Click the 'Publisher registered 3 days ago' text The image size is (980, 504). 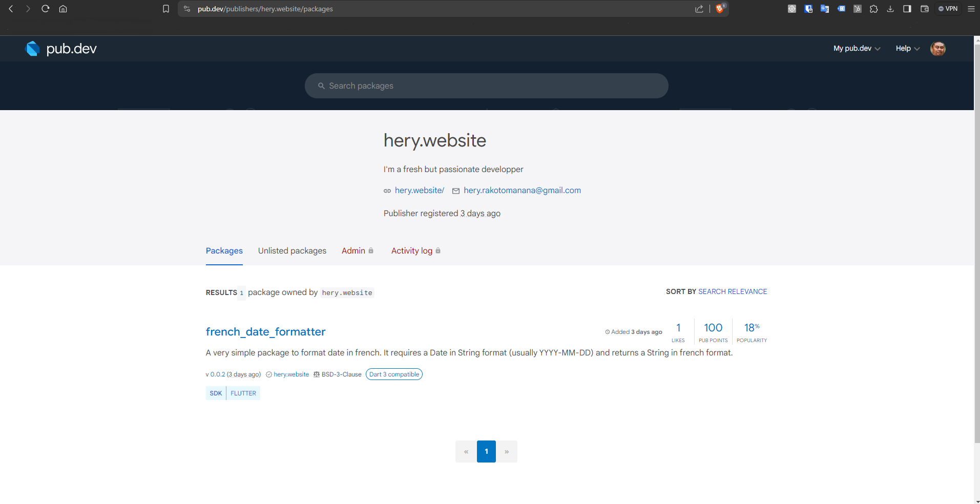click(x=442, y=214)
